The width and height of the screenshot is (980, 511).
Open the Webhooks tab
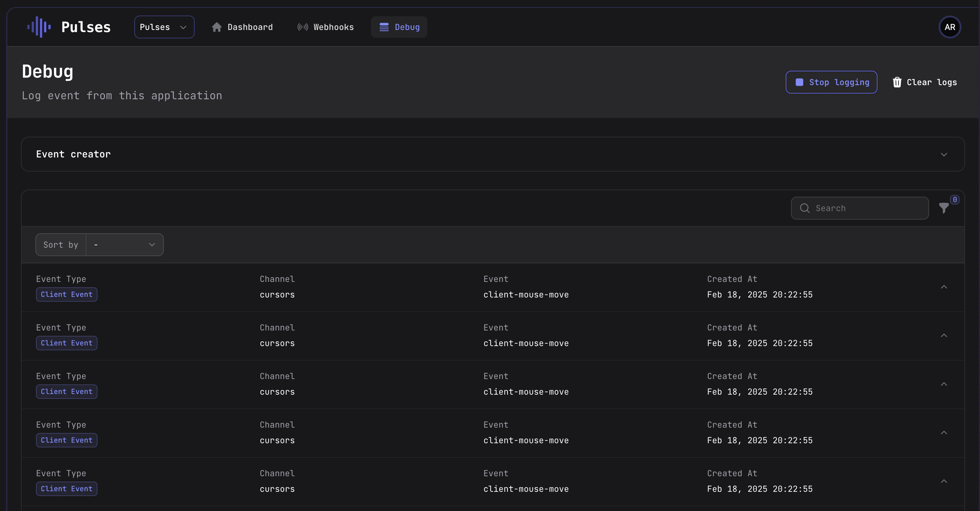pos(325,27)
